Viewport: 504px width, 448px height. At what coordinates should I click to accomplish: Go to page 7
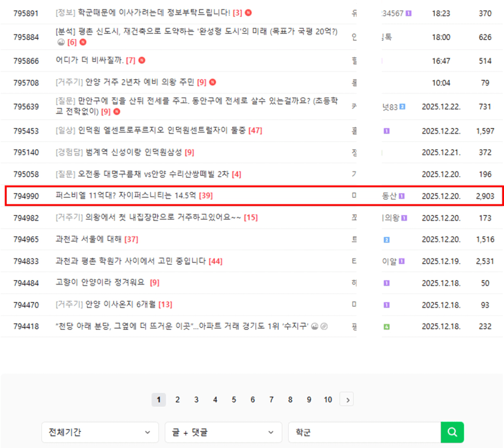click(x=271, y=400)
